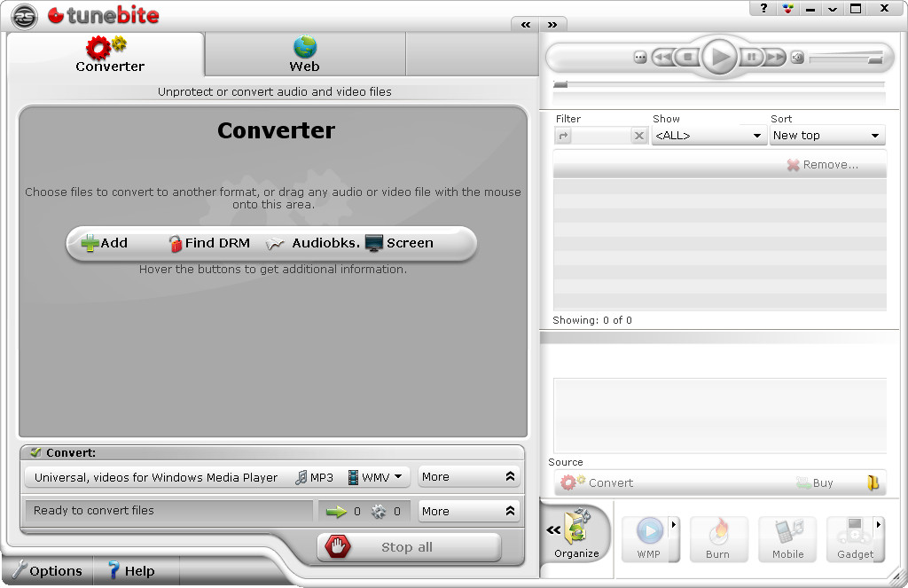Open the Options menu

pyautogui.click(x=46, y=571)
